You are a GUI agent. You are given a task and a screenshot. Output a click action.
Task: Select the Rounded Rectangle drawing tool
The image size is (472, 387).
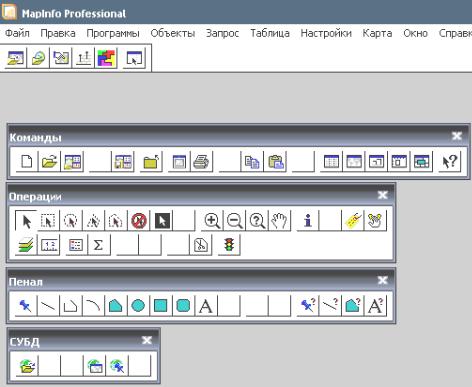click(x=183, y=306)
